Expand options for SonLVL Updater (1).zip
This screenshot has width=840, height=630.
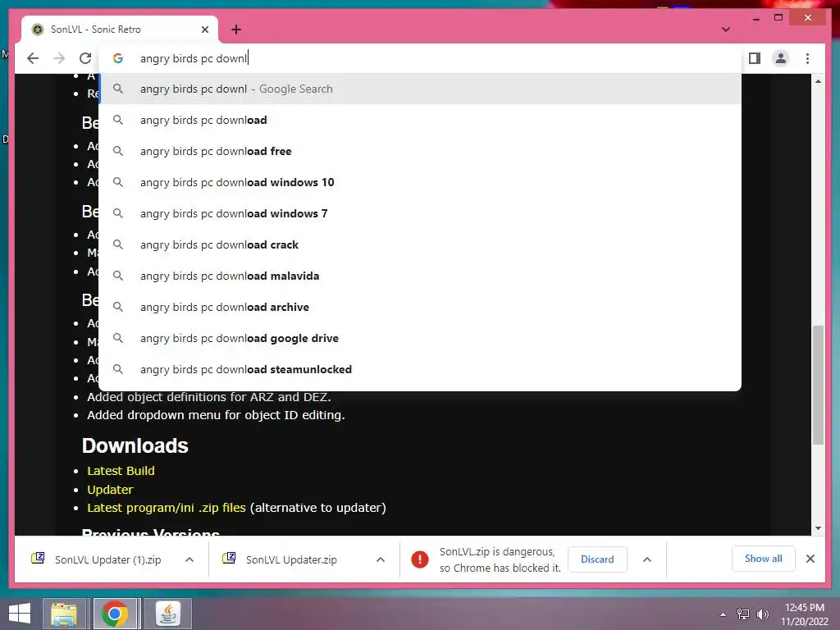pyautogui.click(x=189, y=559)
